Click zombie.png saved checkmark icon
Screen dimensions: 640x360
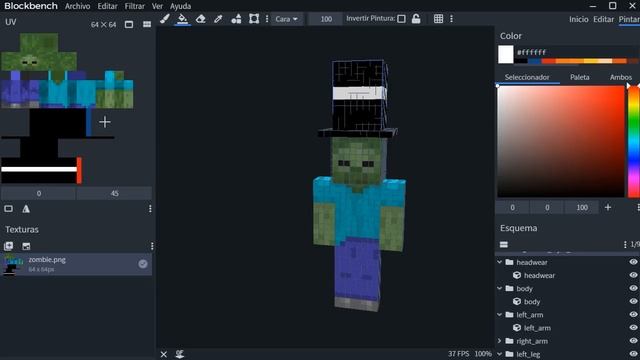point(142,264)
